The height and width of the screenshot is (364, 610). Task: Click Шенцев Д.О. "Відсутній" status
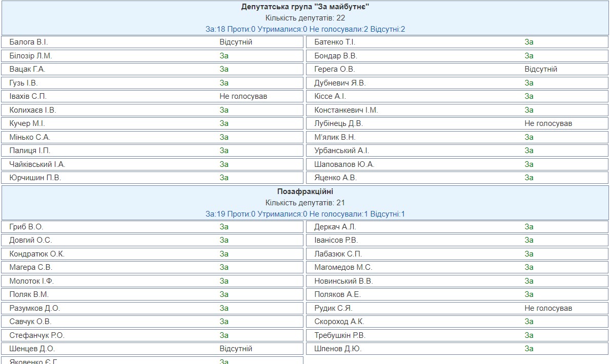coord(236,349)
